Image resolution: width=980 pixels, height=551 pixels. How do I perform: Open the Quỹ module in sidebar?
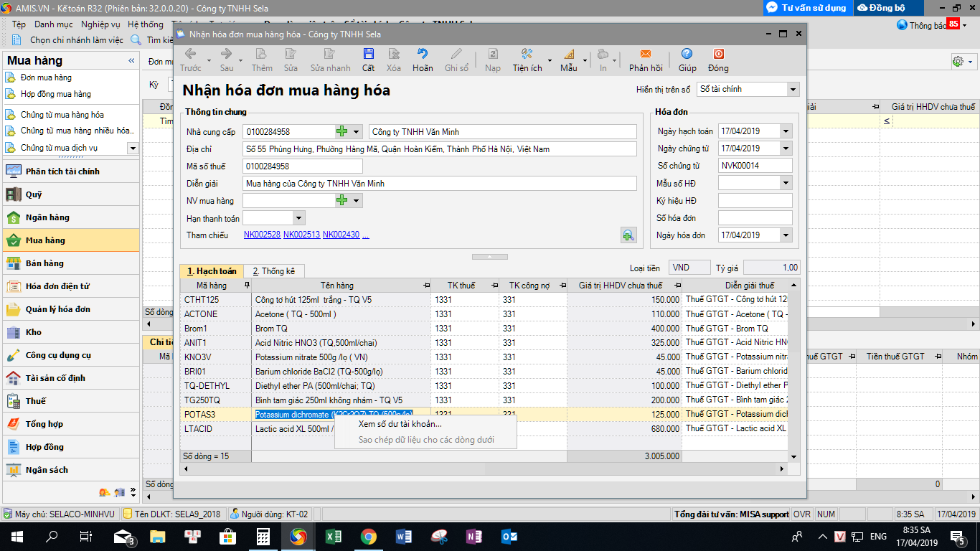click(70, 194)
